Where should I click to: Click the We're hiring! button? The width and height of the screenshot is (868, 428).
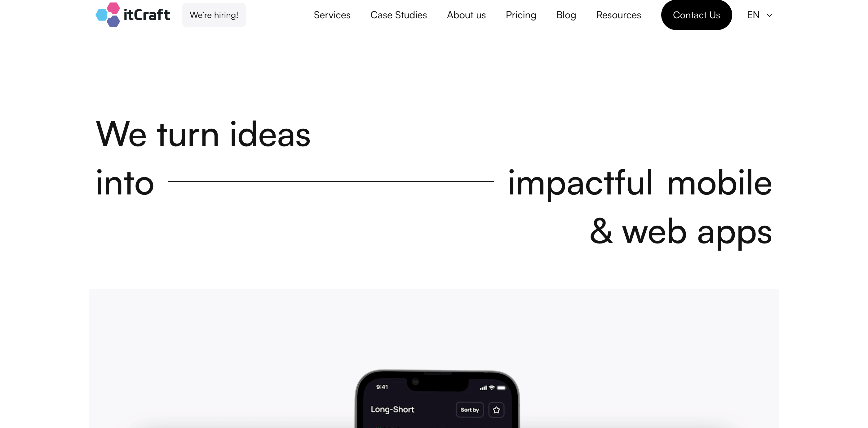214,15
